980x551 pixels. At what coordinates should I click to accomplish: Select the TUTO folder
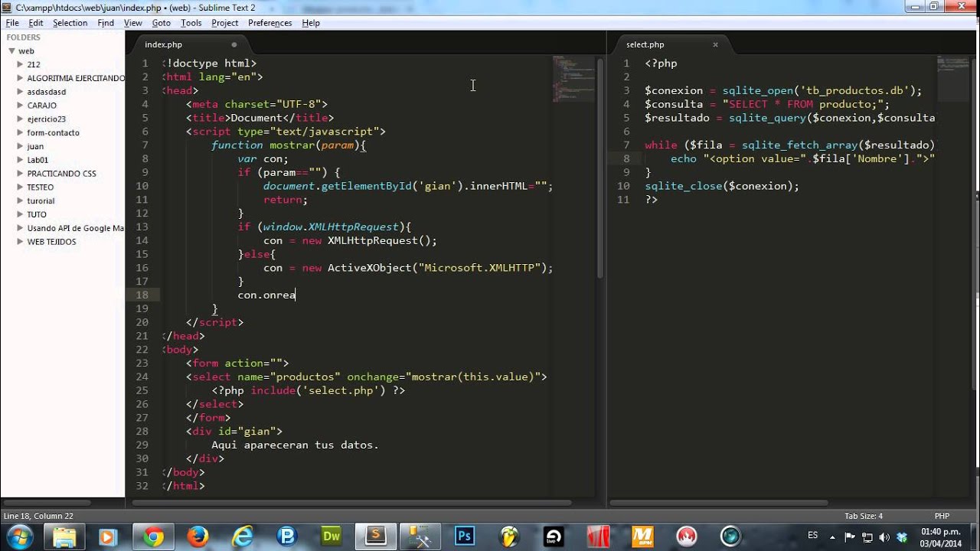click(37, 214)
